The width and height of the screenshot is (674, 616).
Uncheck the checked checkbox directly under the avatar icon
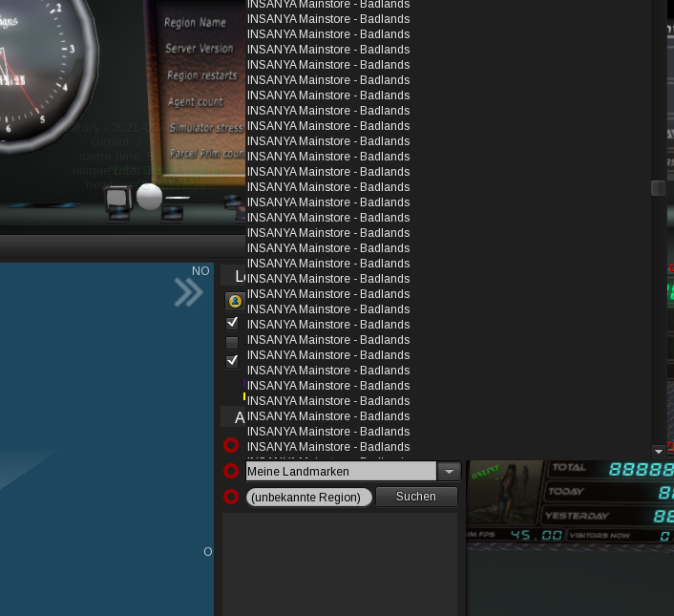pos(232,323)
